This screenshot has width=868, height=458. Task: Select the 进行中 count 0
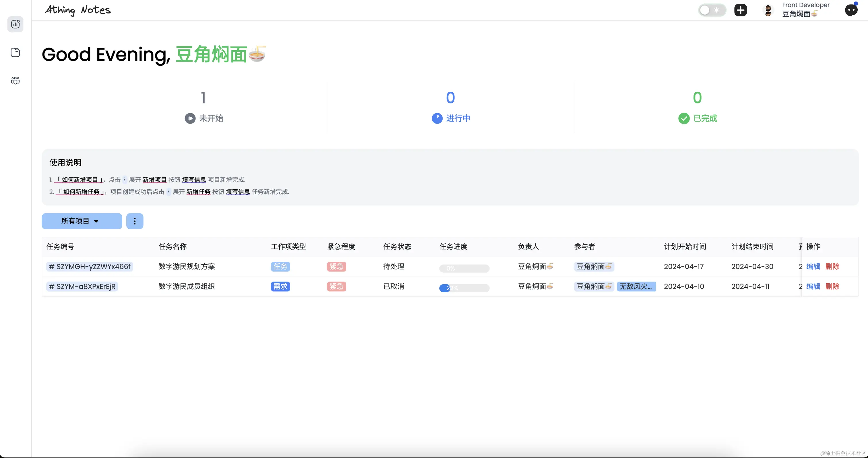tap(451, 98)
